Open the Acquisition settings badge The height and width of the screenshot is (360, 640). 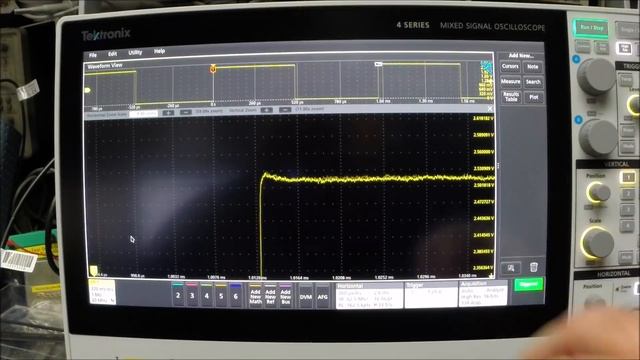pyautogui.click(x=483, y=293)
